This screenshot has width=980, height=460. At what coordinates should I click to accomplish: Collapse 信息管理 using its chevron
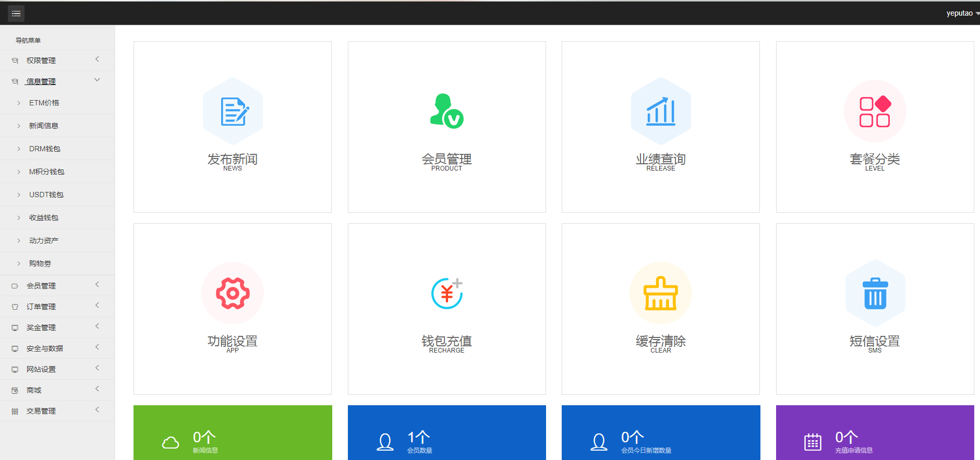[x=97, y=80]
